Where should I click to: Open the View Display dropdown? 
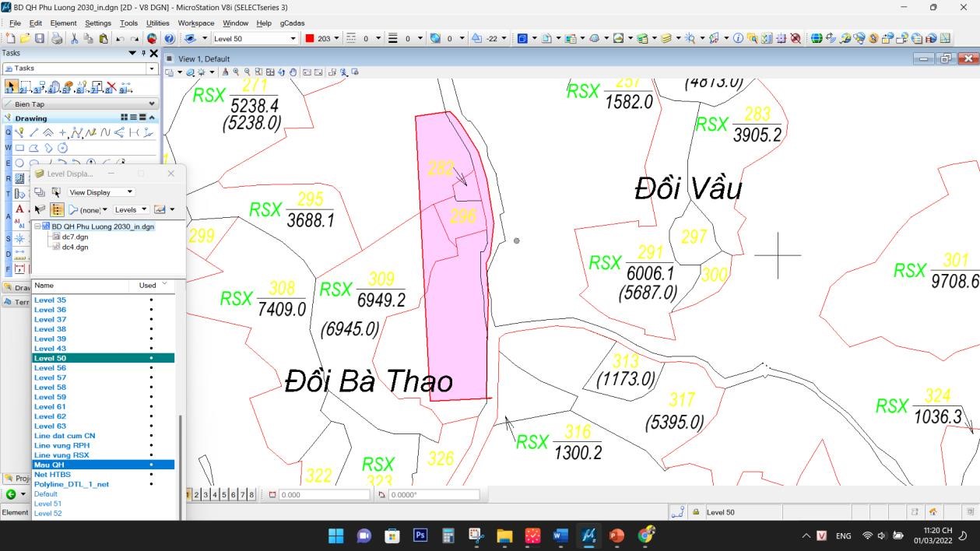click(100, 192)
